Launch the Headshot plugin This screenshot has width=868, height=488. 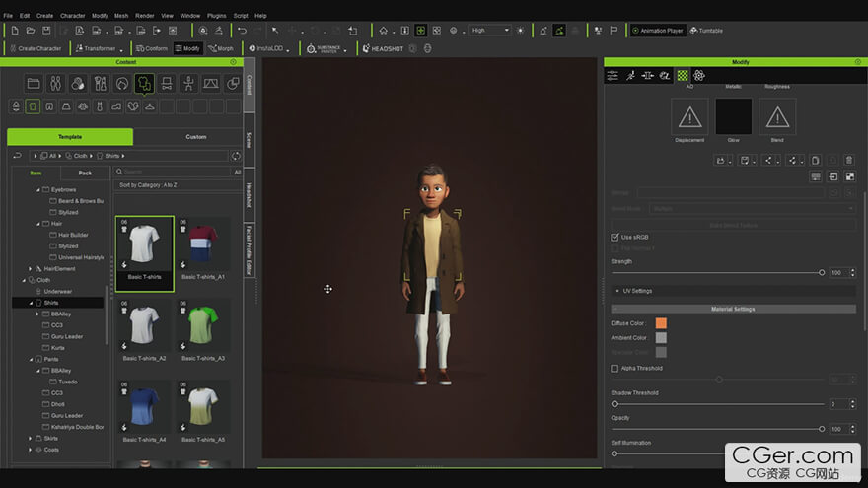point(383,48)
